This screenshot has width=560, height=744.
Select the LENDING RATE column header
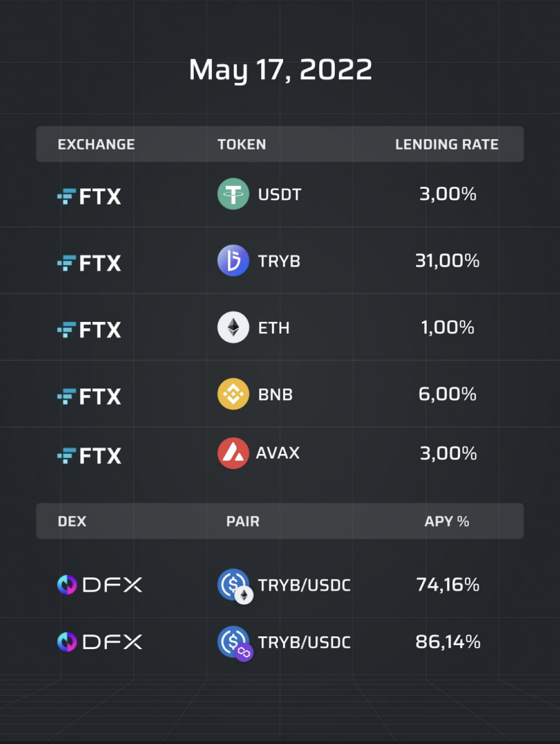[447, 144]
